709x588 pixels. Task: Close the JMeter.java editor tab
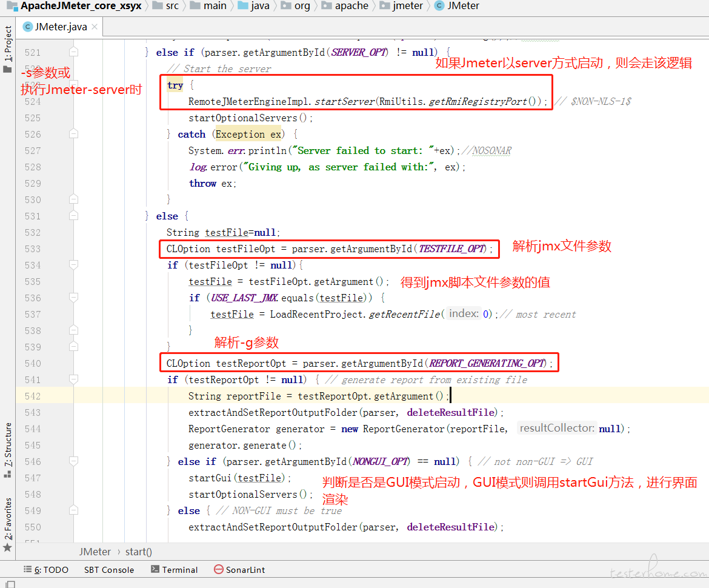(x=95, y=27)
